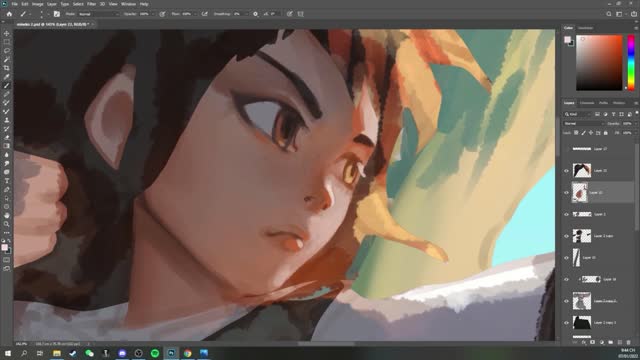Select the Blur tool
Image resolution: width=640 pixels, height=360 pixels.
(7, 155)
